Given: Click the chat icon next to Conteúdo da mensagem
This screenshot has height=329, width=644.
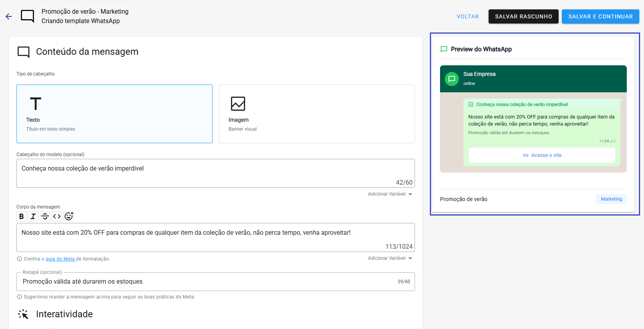Looking at the screenshot, I should 23,52.
